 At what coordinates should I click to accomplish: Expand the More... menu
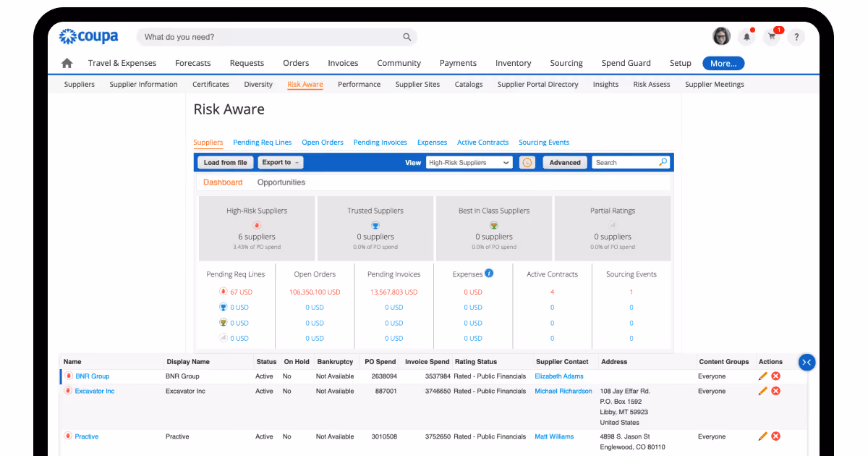pyautogui.click(x=723, y=63)
